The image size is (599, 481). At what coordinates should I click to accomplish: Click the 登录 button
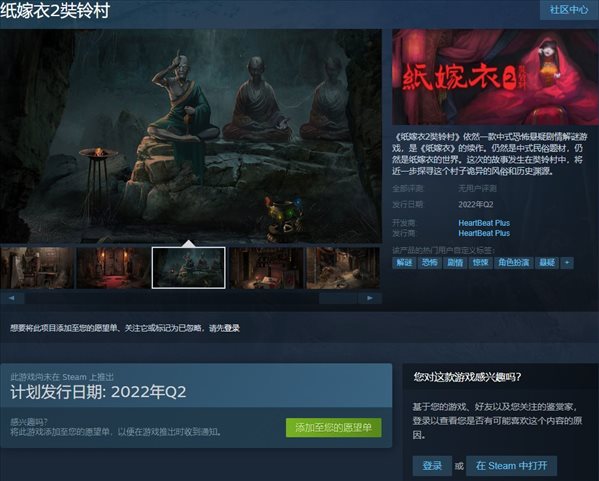pos(432,466)
